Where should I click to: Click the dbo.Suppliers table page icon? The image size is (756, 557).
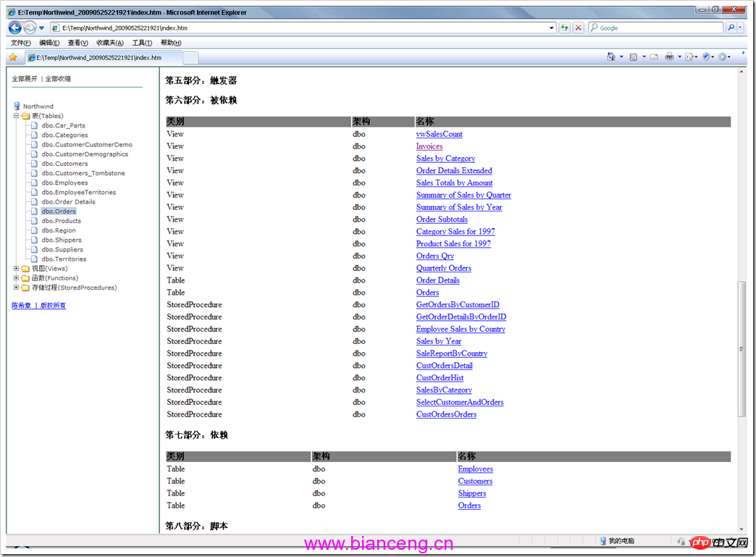[x=34, y=249]
